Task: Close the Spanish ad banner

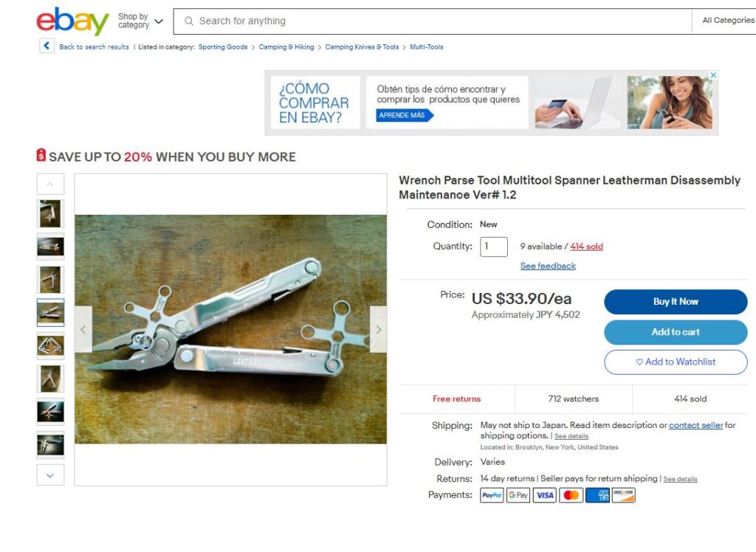Action: tap(713, 75)
